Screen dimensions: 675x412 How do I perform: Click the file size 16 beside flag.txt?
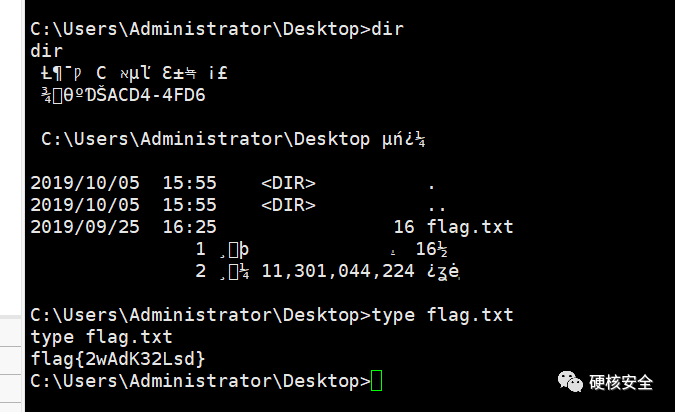click(404, 227)
